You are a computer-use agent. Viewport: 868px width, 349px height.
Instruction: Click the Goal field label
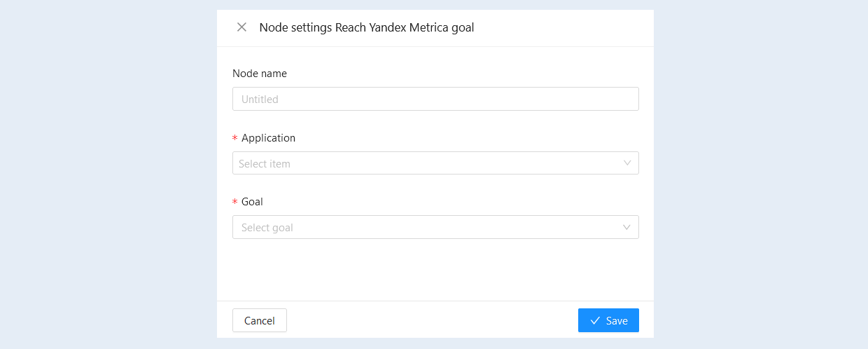click(x=252, y=202)
